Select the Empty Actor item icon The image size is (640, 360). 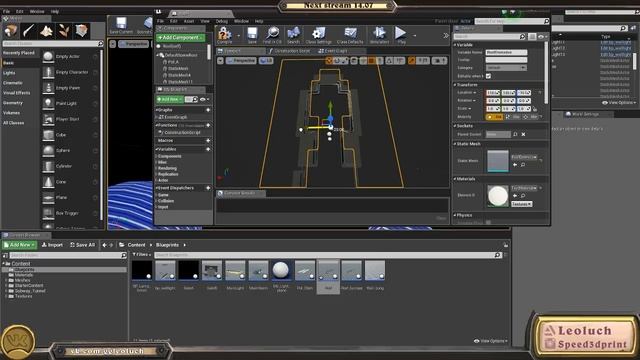[x=48, y=56]
